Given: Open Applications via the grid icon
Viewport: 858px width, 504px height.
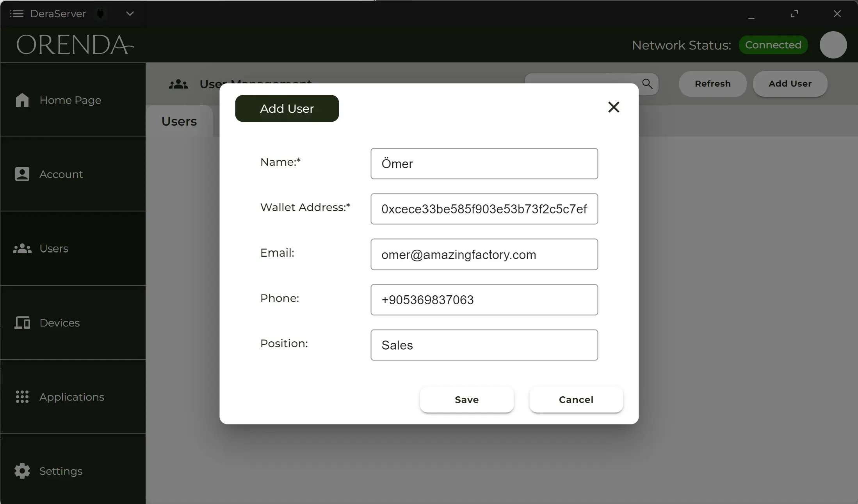Looking at the screenshot, I should click(22, 397).
